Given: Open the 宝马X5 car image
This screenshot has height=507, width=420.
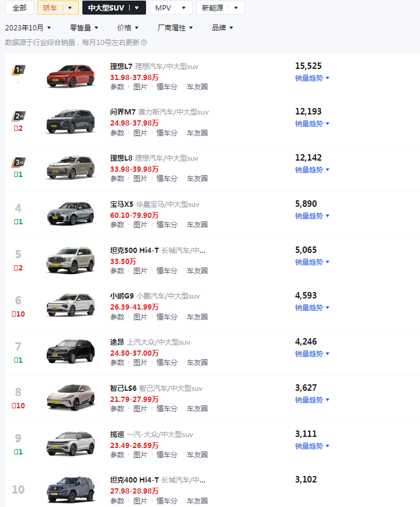Looking at the screenshot, I should point(71,213).
